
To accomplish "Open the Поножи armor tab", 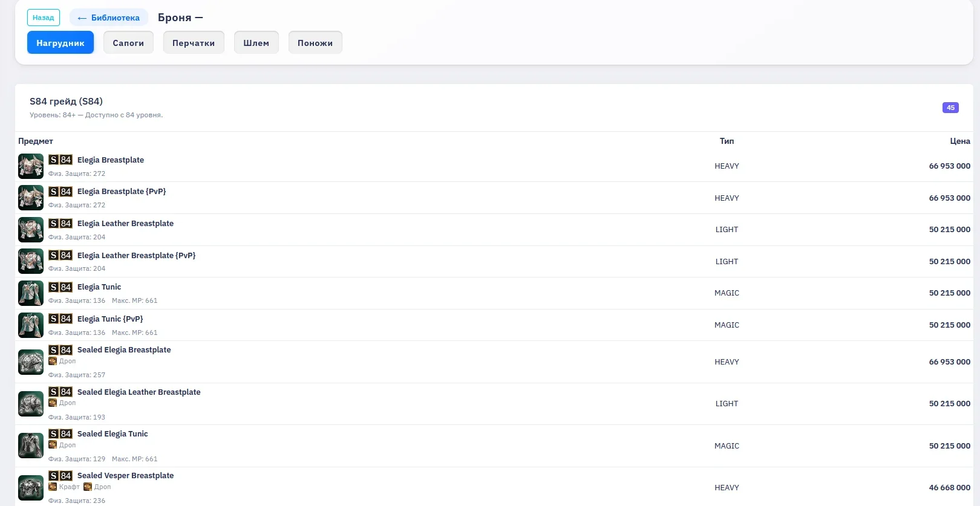I will coord(315,43).
